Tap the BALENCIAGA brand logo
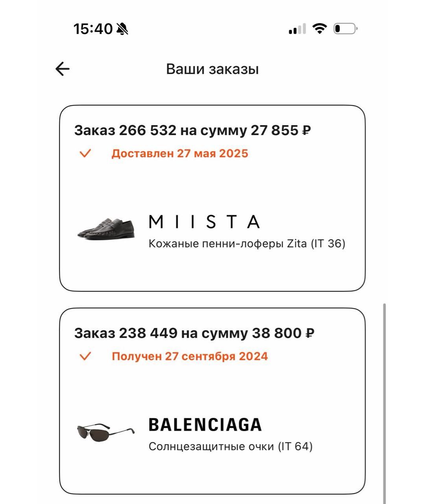The image size is (425, 504). pos(205,425)
